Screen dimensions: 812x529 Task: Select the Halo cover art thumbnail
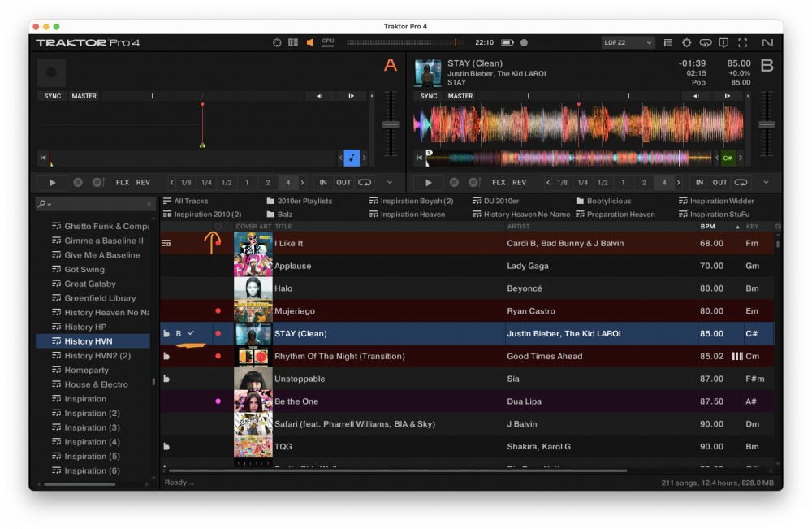point(253,288)
